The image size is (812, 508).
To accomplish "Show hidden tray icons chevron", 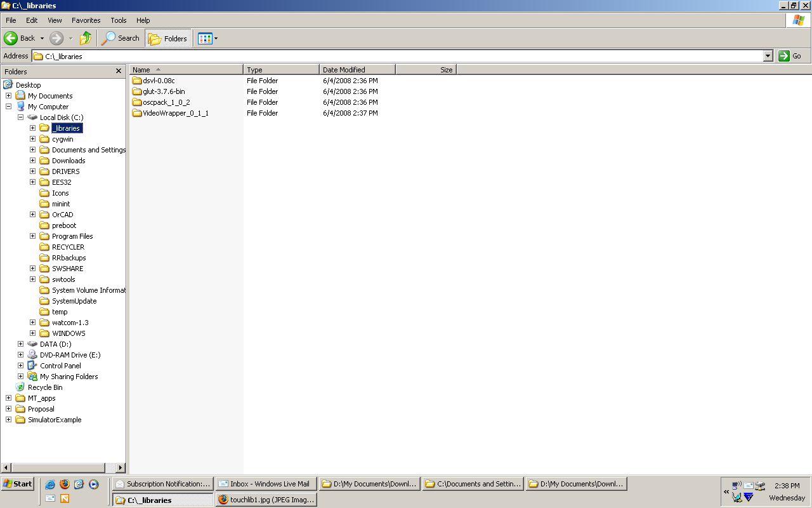I will click(x=726, y=491).
